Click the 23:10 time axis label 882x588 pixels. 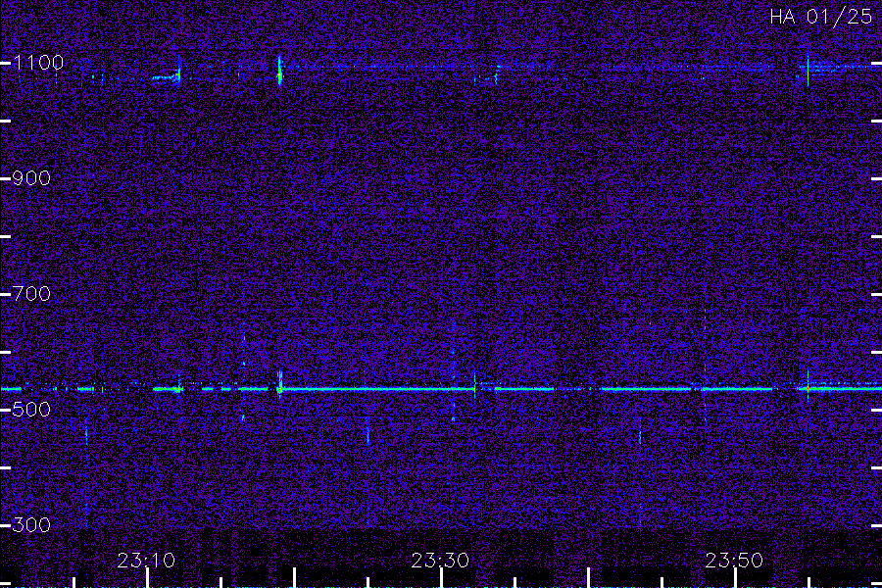pyautogui.click(x=146, y=561)
